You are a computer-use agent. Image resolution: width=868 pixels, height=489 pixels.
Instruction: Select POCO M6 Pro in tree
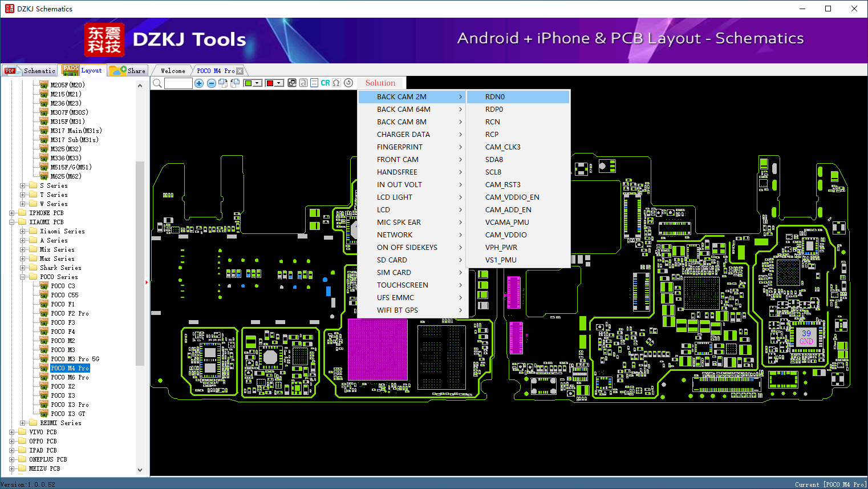[x=70, y=377]
